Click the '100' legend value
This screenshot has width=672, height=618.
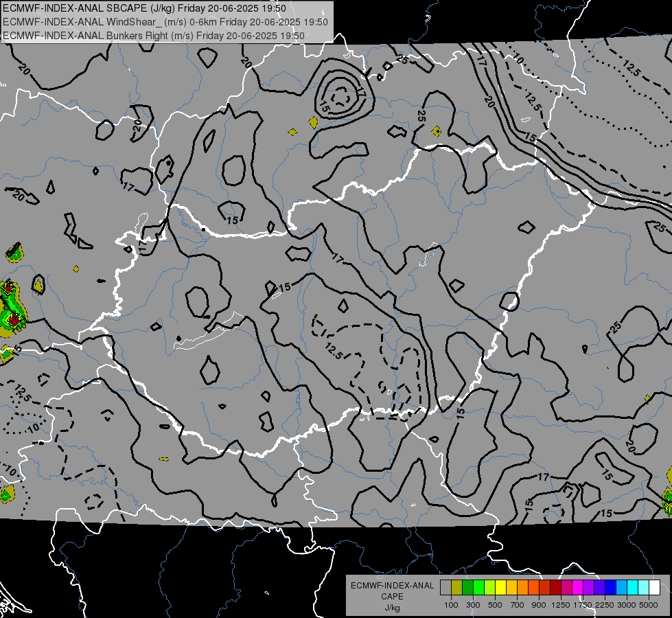(x=451, y=605)
